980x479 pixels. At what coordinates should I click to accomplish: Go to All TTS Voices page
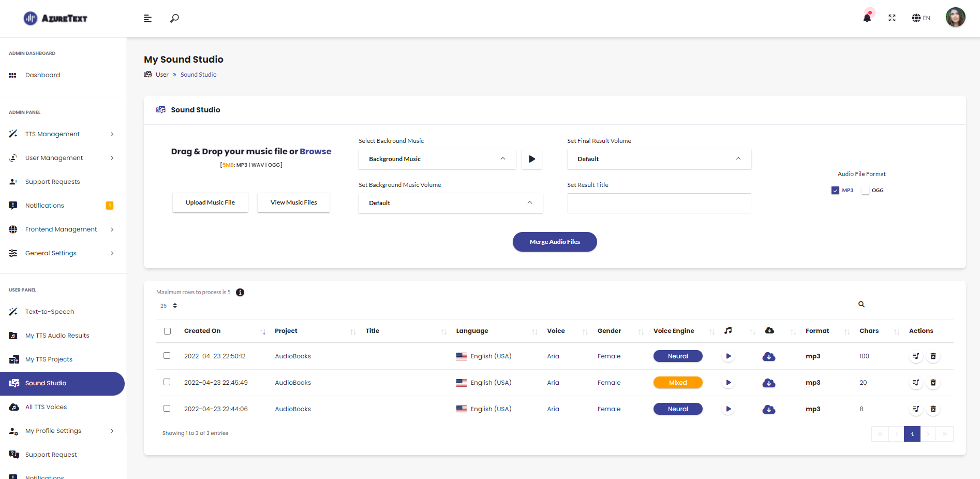pos(46,407)
